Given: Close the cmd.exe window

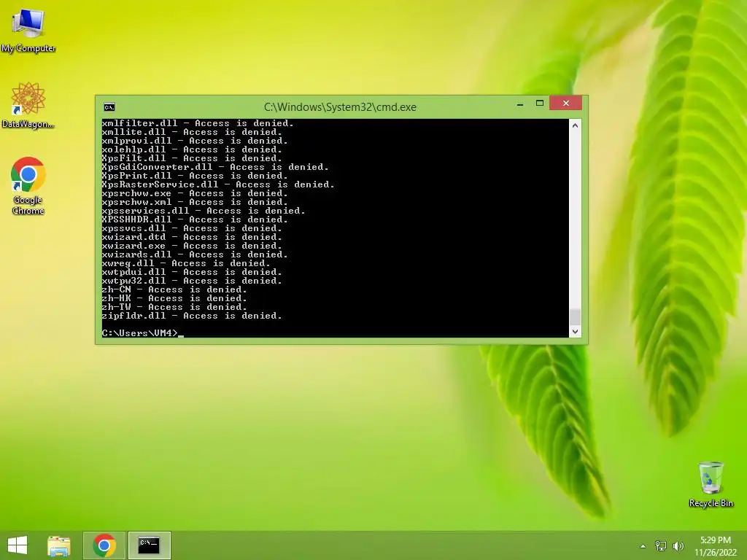Looking at the screenshot, I should click(x=565, y=103).
